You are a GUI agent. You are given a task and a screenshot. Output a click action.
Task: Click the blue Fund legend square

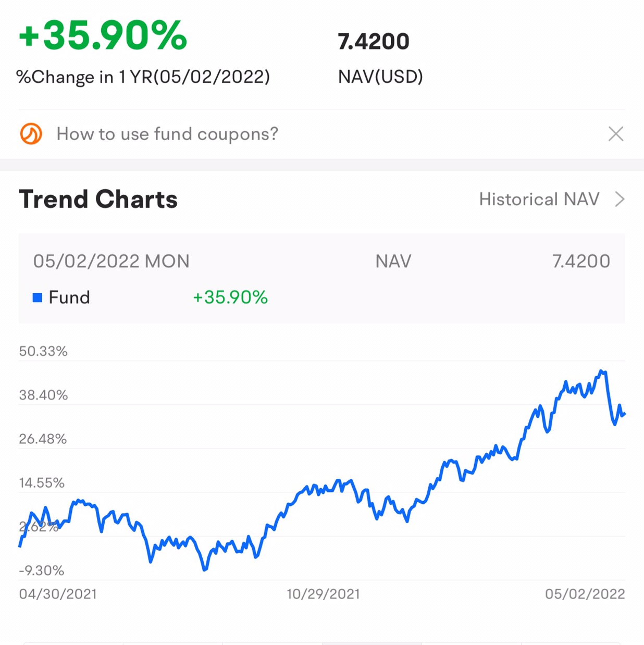38,297
